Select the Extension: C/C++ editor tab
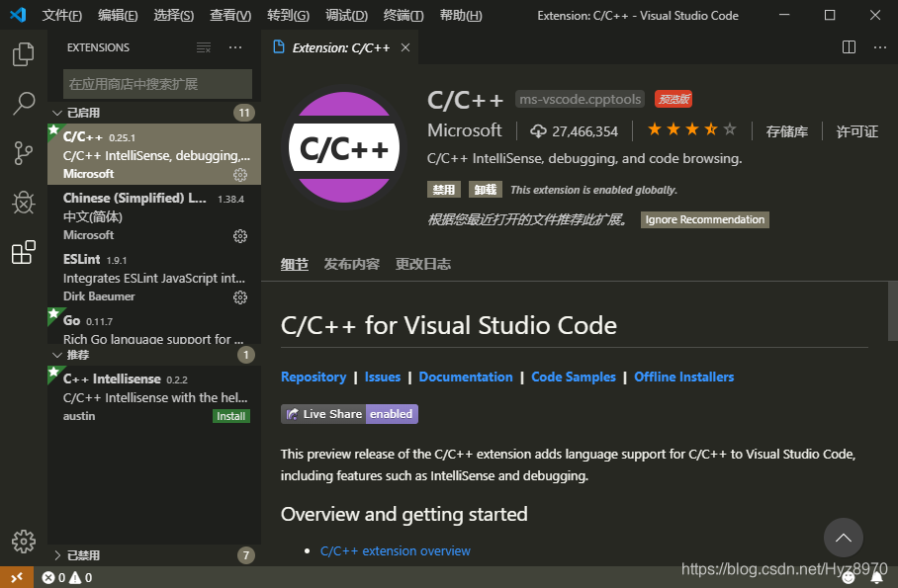This screenshot has width=898, height=588. point(340,47)
